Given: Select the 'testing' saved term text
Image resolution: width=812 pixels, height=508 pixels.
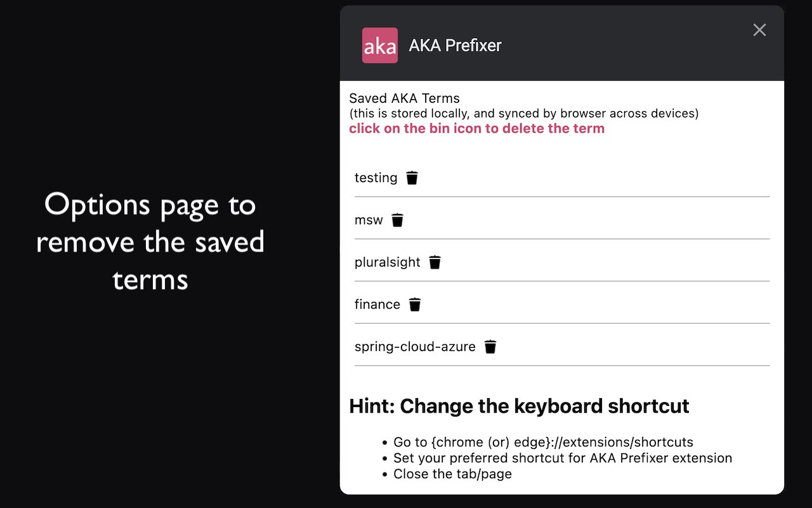Looking at the screenshot, I should tap(376, 178).
